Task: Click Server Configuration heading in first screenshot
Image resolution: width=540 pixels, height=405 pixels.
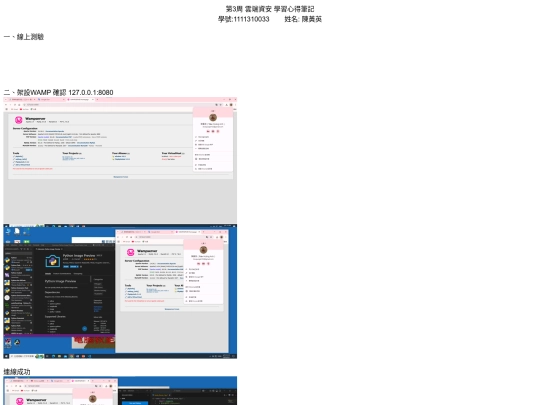Action: [25, 128]
